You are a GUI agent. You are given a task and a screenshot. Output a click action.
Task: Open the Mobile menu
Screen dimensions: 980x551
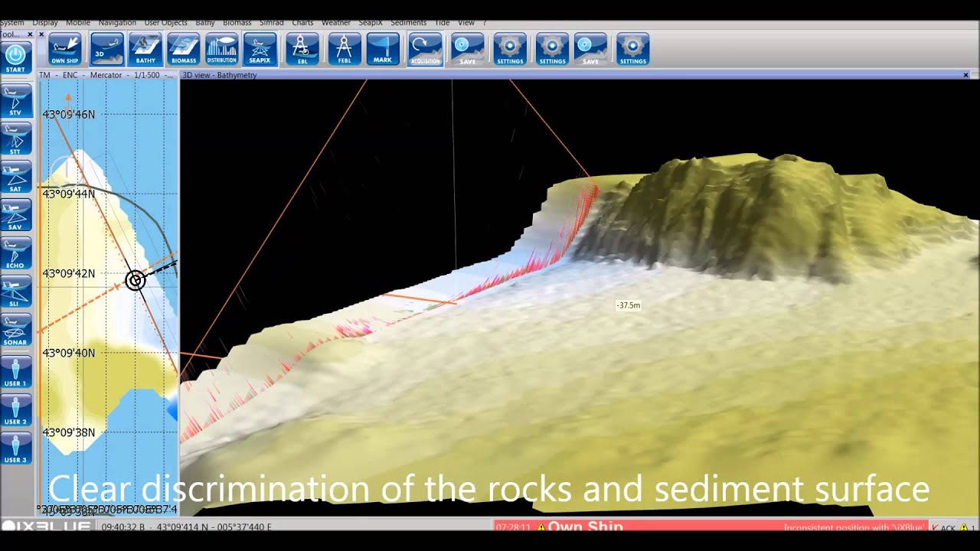pyautogui.click(x=78, y=23)
